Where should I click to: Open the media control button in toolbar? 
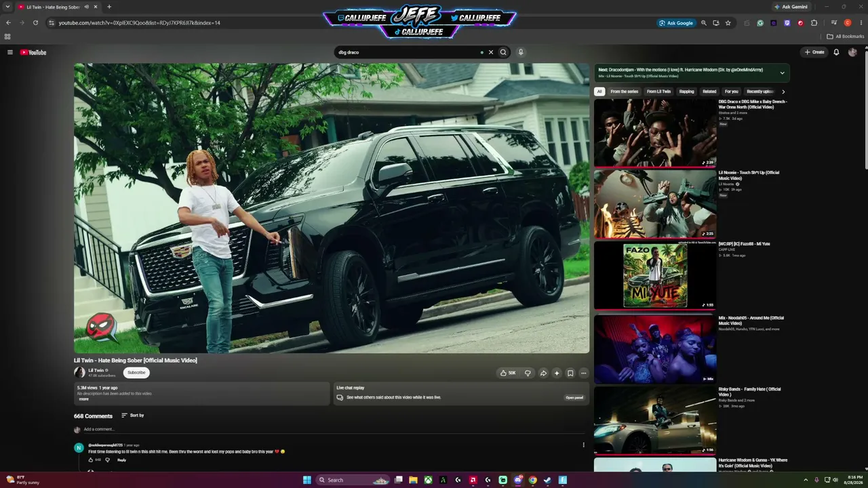tap(834, 22)
